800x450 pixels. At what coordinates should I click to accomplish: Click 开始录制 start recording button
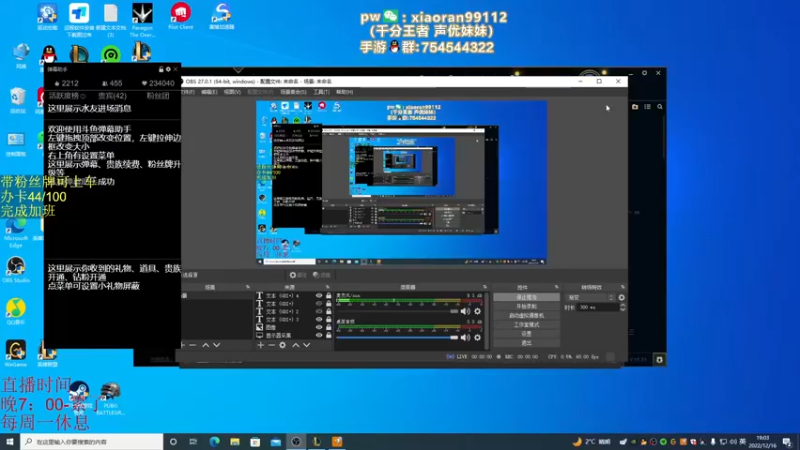[527, 306]
